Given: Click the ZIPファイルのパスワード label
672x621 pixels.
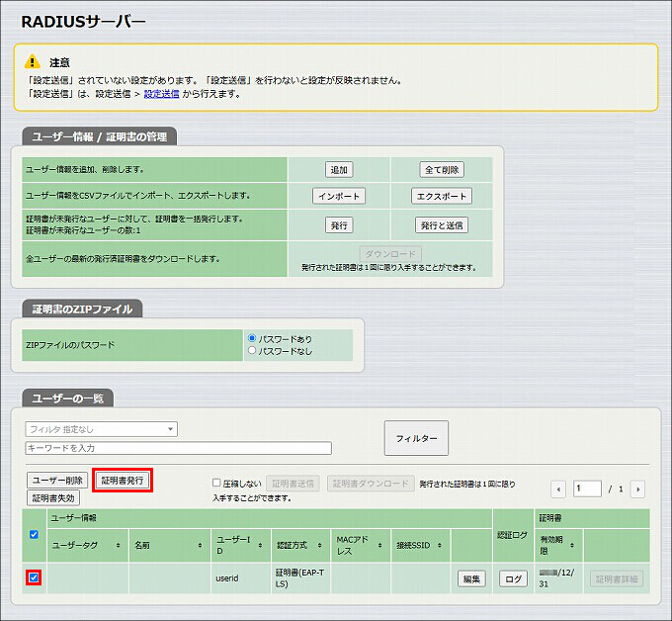Looking at the screenshot, I should (x=70, y=345).
